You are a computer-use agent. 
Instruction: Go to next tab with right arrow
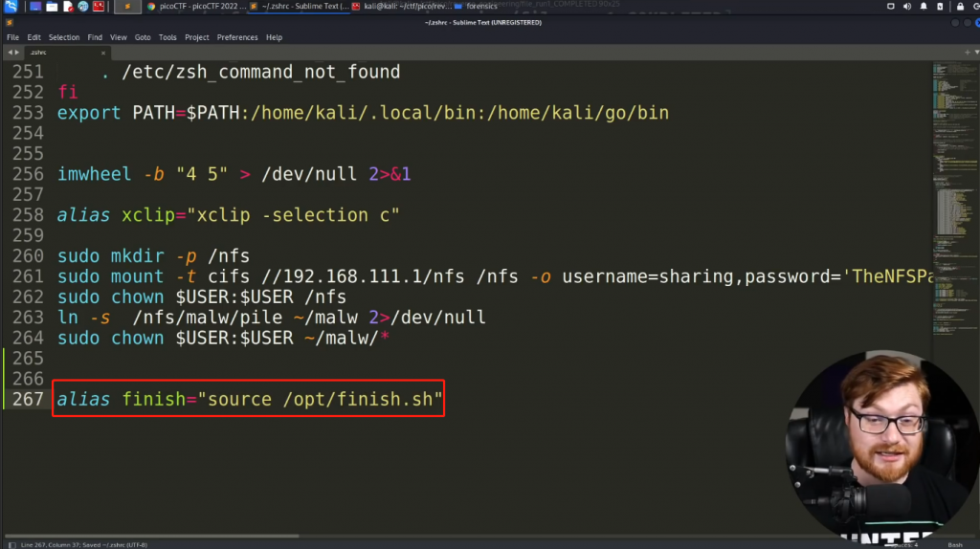point(17,53)
